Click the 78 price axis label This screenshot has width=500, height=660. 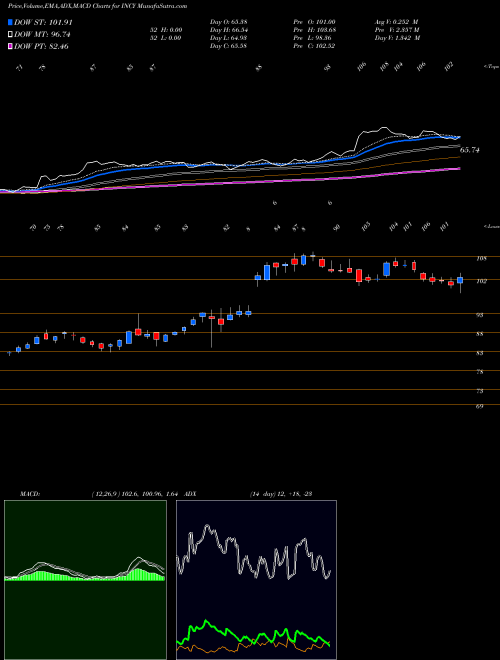(x=480, y=372)
